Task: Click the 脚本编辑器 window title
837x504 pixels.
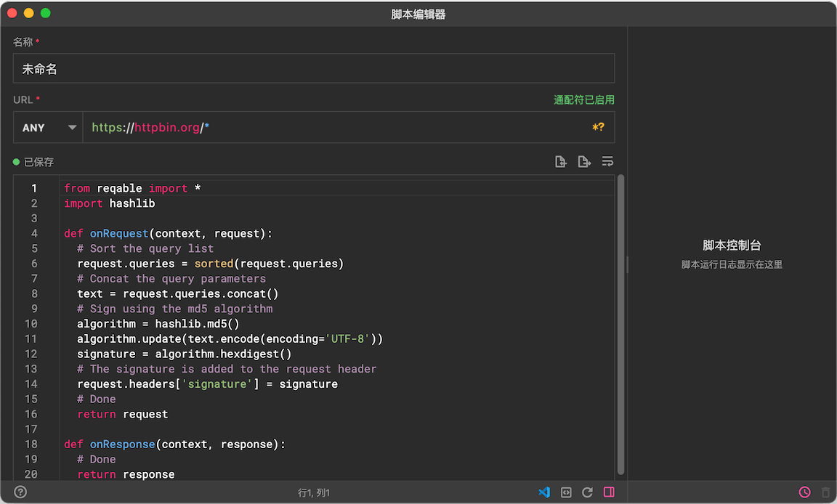Action: click(x=418, y=15)
